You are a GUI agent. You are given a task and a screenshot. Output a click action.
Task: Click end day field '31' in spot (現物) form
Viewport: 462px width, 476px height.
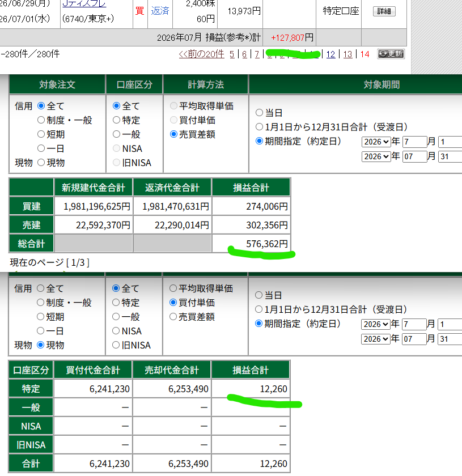[450, 339]
